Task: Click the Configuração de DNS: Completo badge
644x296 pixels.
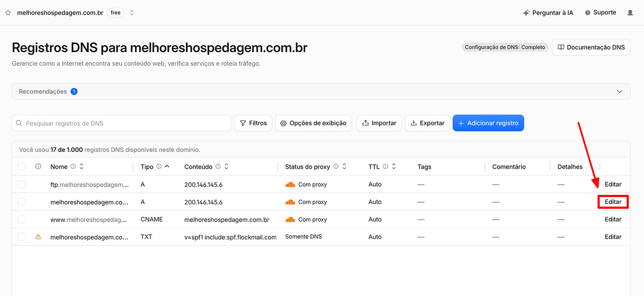Action: click(x=505, y=47)
